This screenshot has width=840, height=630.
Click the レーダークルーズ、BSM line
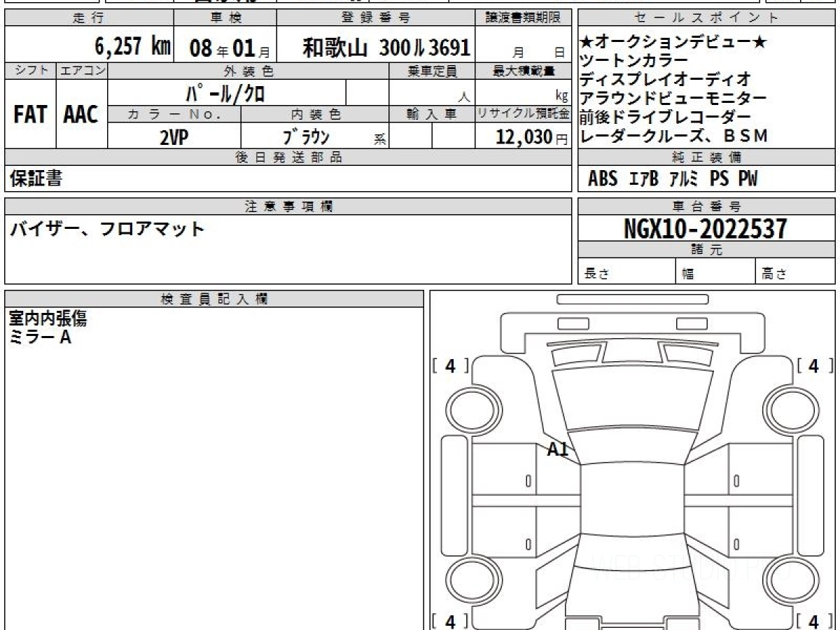point(673,135)
